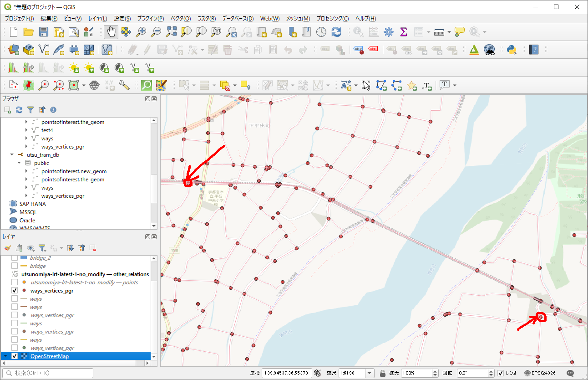
Task: Click the Zoom Full extent icon
Action: [x=171, y=32]
